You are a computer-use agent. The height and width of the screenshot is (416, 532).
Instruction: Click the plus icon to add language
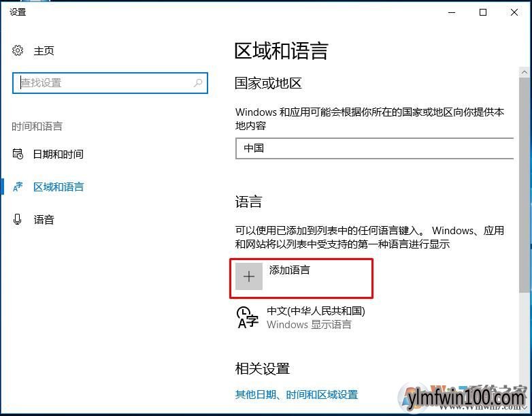[249, 276]
